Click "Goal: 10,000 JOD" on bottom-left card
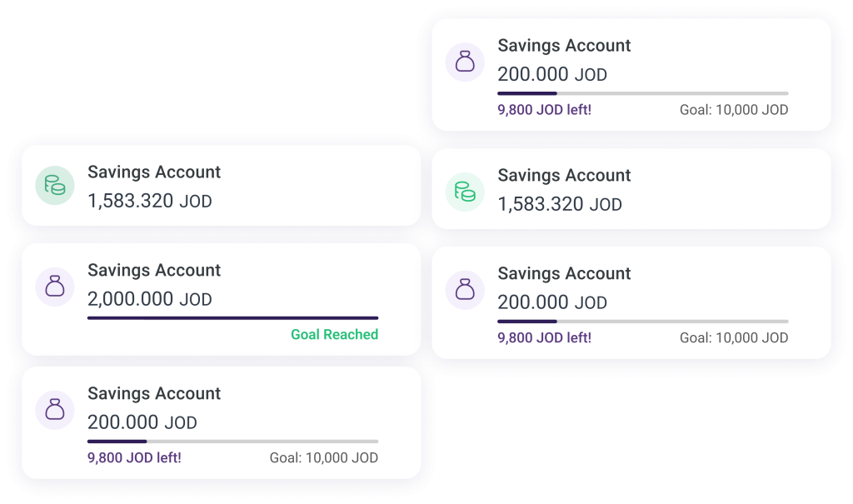This screenshot has width=853, height=504. (323, 458)
